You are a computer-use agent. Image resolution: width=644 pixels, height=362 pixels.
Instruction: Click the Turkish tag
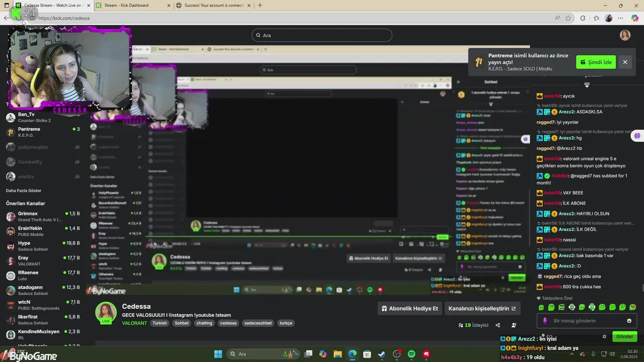[159, 323]
